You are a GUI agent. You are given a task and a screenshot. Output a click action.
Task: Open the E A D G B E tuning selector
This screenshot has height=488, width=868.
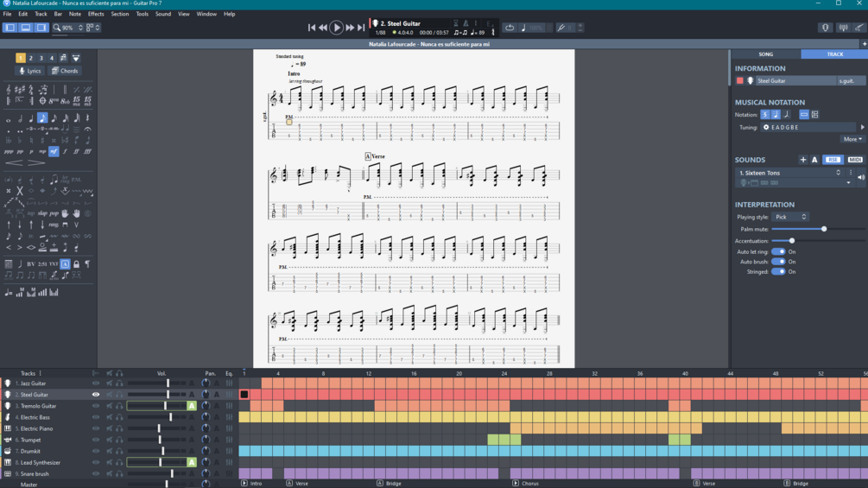(x=808, y=127)
